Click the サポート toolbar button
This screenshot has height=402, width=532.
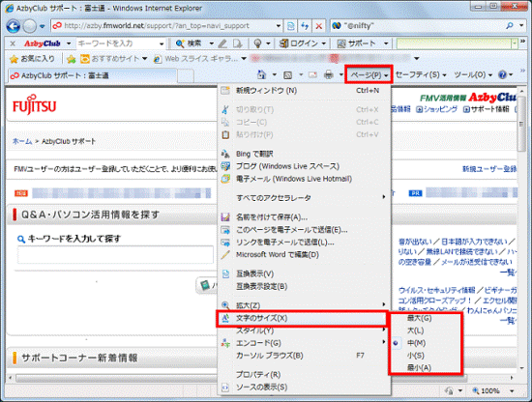tap(357, 43)
